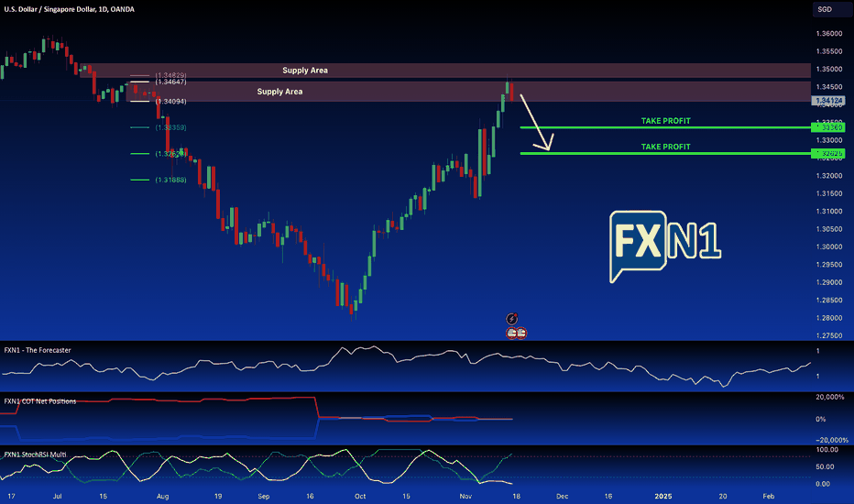Select the upper Supply Area label

point(305,71)
